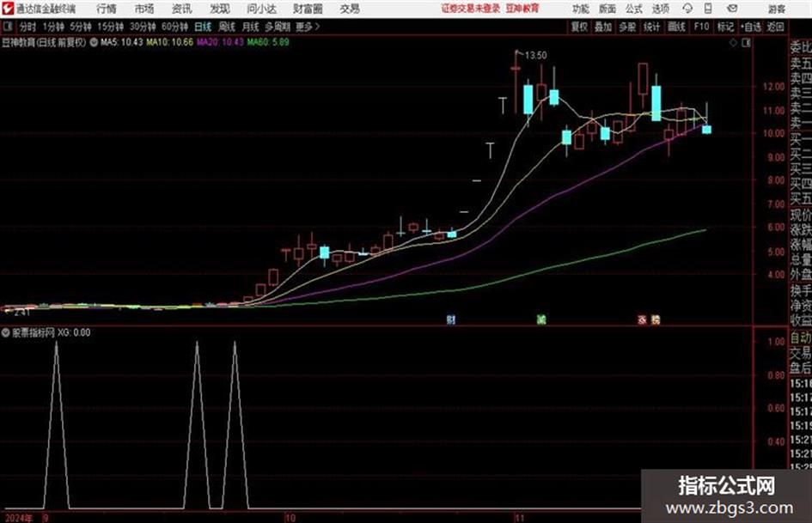Click the Tongdaxin red logo icon
Image resolution: width=812 pixels, height=523 pixels.
(8, 9)
